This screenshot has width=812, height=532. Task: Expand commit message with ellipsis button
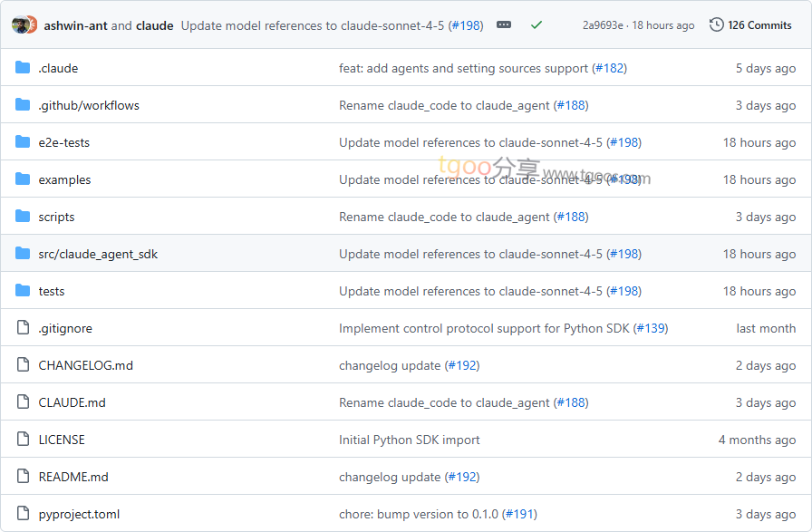[504, 25]
